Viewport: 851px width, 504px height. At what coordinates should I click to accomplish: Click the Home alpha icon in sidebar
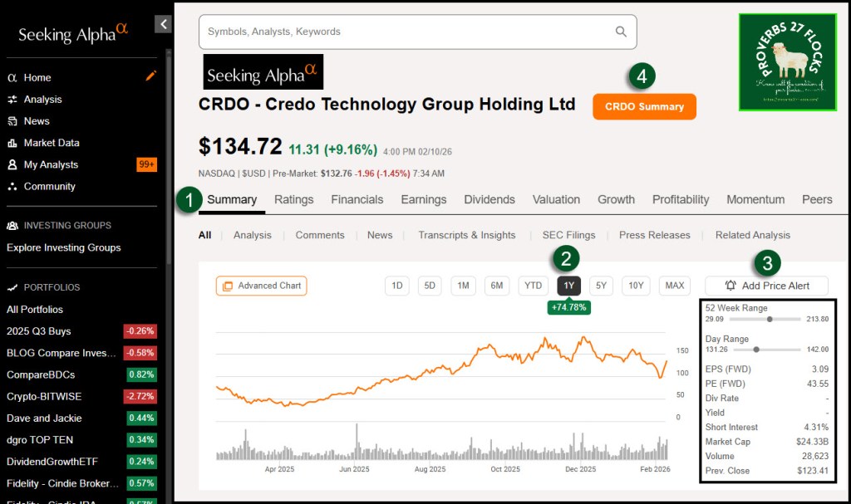[x=12, y=78]
